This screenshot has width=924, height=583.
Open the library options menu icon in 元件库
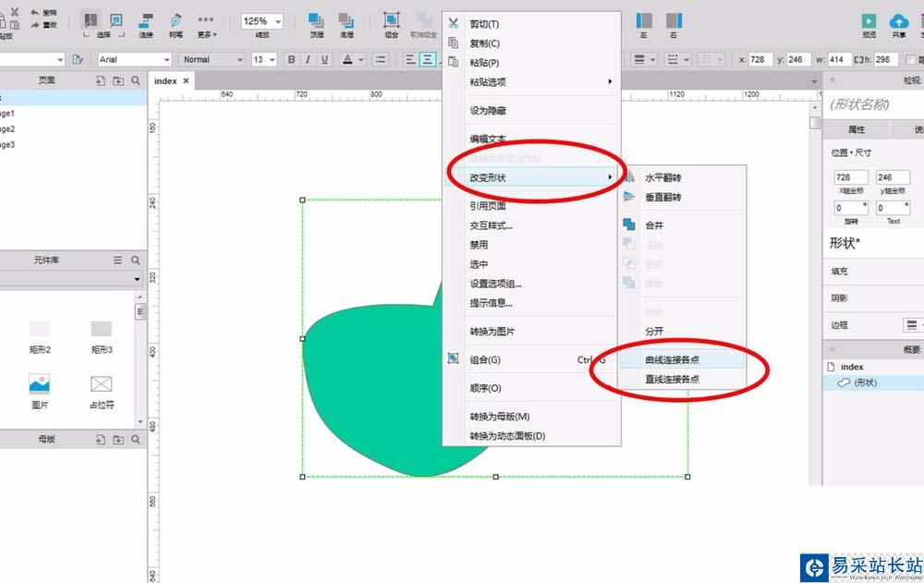[x=118, y=260]
